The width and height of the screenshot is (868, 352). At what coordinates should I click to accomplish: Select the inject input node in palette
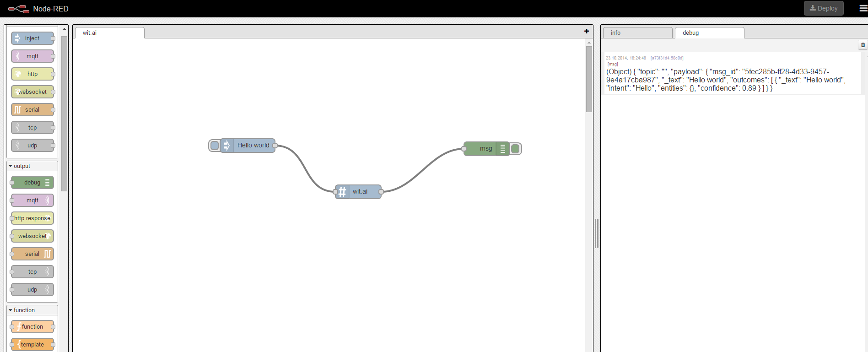coord(32,38)
